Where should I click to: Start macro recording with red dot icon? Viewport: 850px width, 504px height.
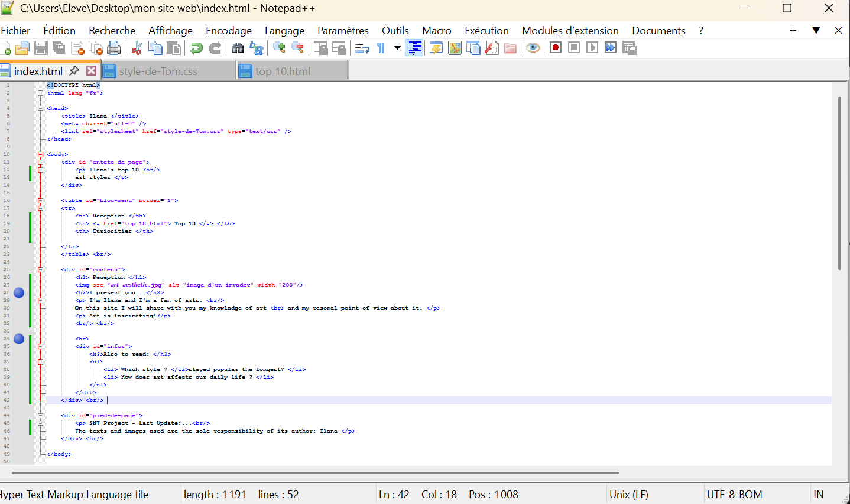(555, 48)
